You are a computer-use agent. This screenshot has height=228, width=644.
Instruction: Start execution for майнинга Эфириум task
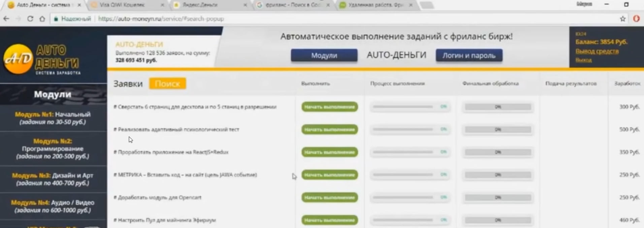coord(329,220)
